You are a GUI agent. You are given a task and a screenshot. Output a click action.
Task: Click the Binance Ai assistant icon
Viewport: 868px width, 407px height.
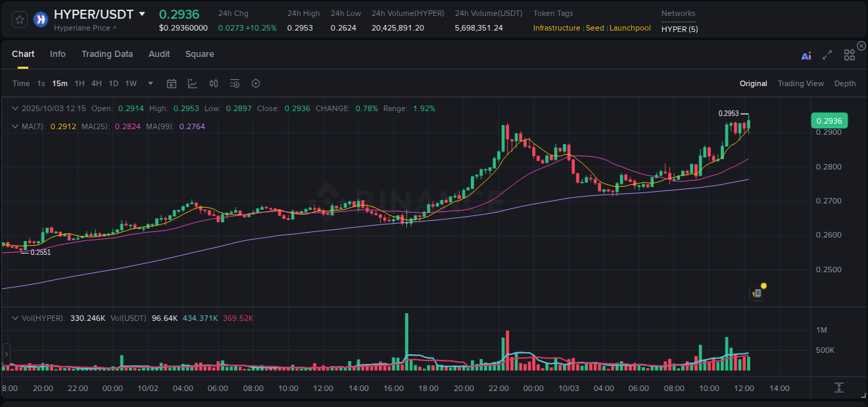click(x=806, y=54)
